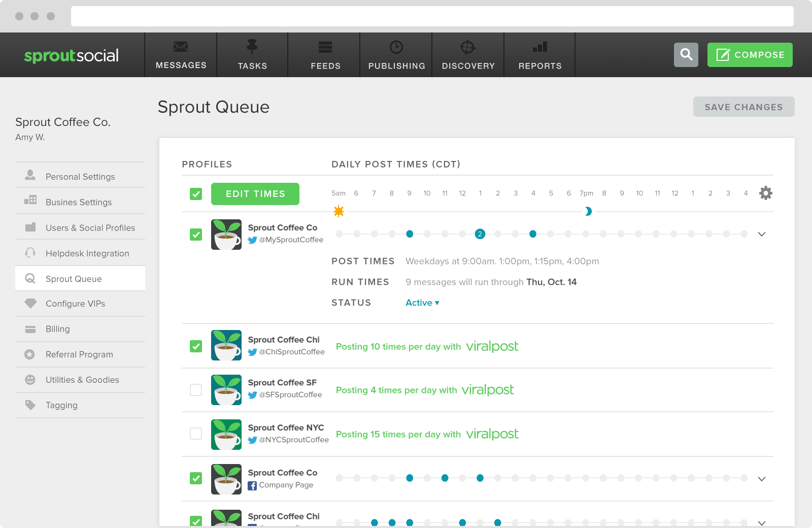Open the Reports bar chart icon
Image resolution: width=812 pixels, height=528 pixels.
click(540, 47)
